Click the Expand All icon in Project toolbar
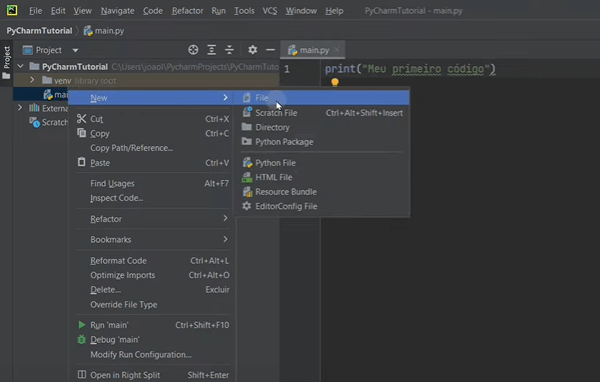Screen dimensions: 600x382 pos(211,50)
